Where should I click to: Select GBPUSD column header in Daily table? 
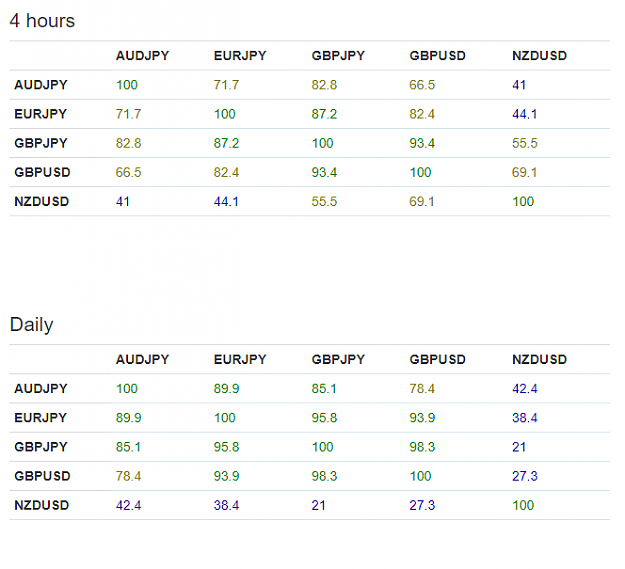[x=437, y=359]
